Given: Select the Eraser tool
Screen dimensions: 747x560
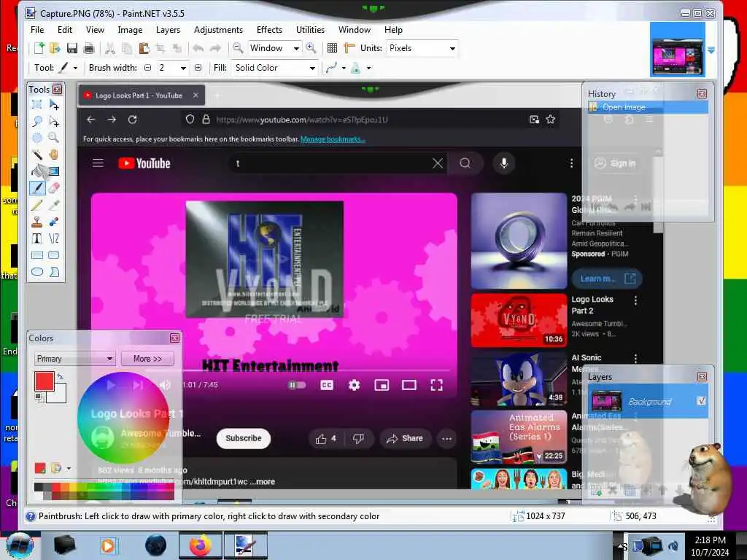Looking at the screenshot, I should [x=54, y=187].
